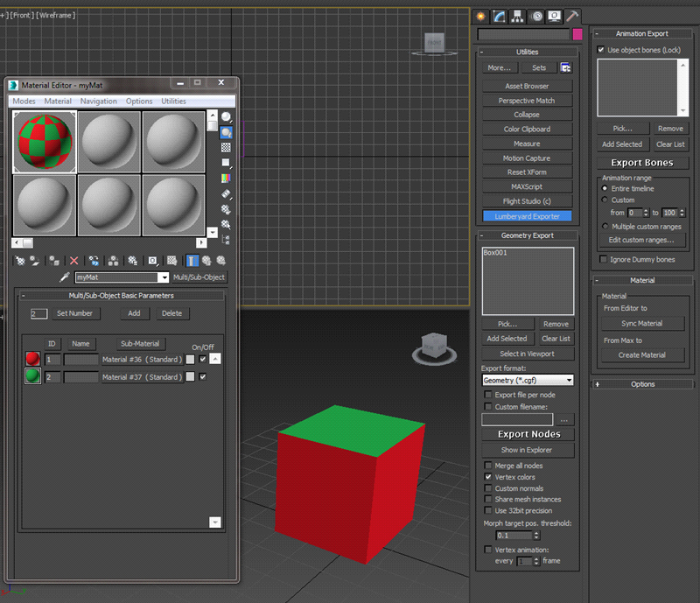Expand the Options rollout
The width and height of the screenshot is (700, 603).
[642, 384]
